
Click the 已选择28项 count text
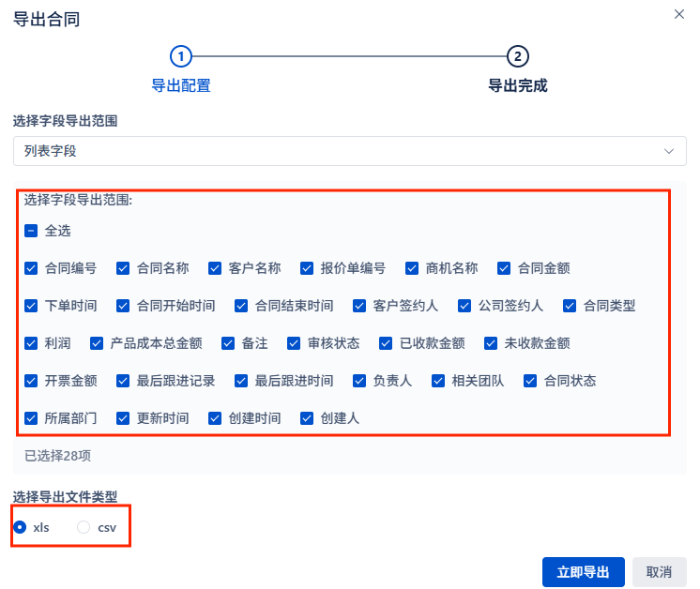[57, 456]
